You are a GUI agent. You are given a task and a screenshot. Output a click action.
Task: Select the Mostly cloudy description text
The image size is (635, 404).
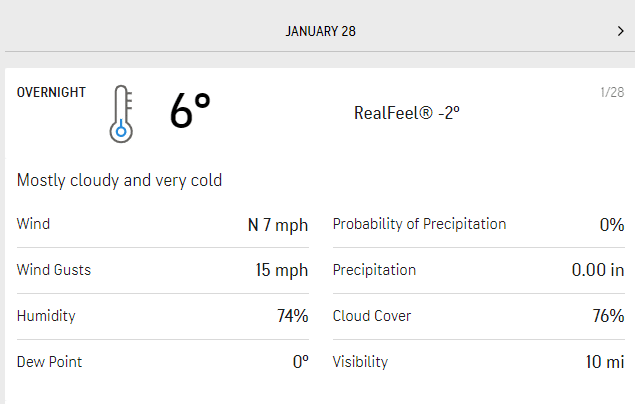pos(119,181)
